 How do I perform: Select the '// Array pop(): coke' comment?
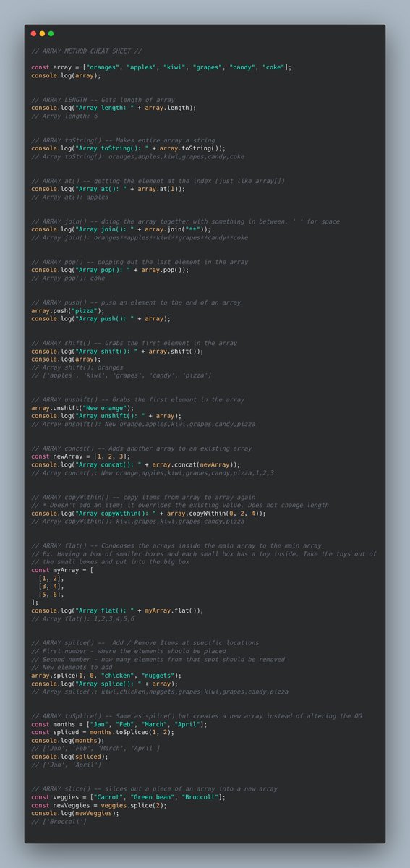pos(68,278)
